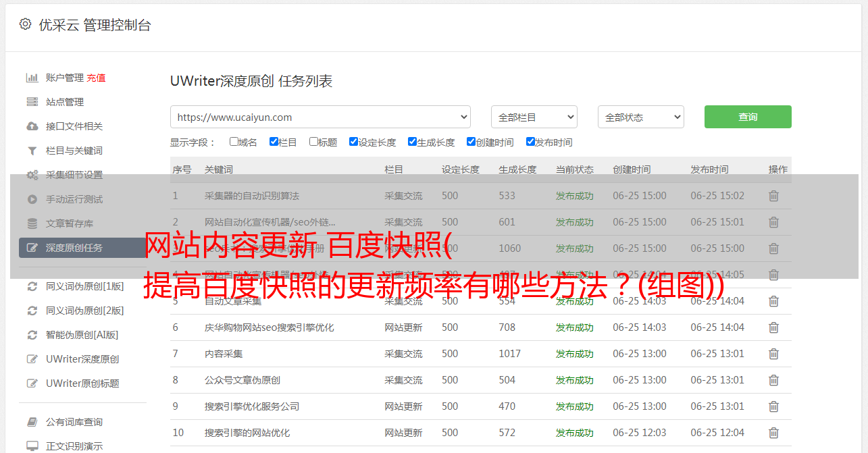Viewport: 868px width, 453px height.
Task: Select UWriter原创标题 in the sidebar
Action: [x=82, y=383]
